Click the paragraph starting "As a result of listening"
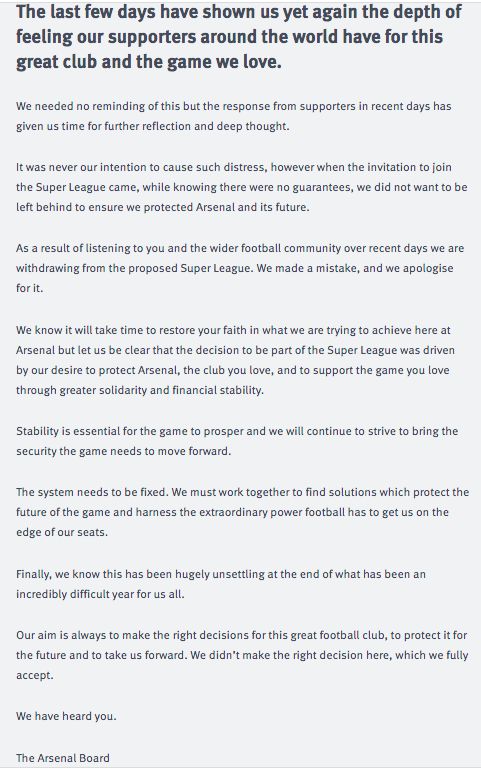Viewport: 481px width, 769px height. [x=240, y=268]
